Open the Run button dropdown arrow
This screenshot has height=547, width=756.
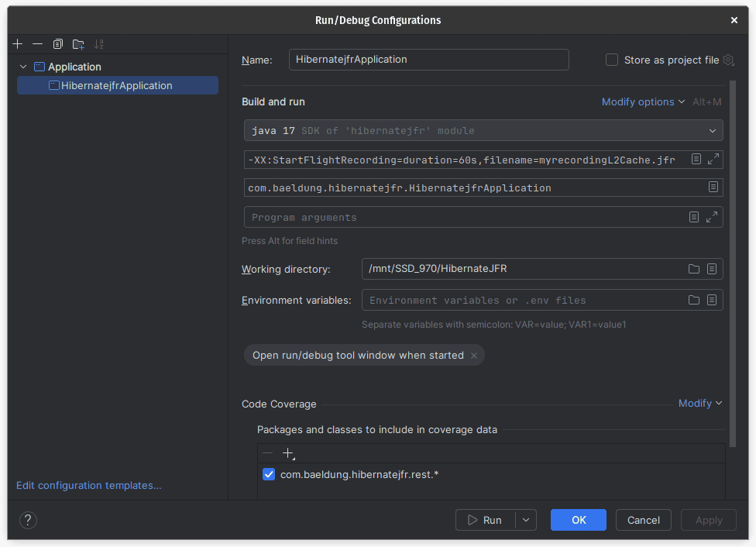coord(526,520)
